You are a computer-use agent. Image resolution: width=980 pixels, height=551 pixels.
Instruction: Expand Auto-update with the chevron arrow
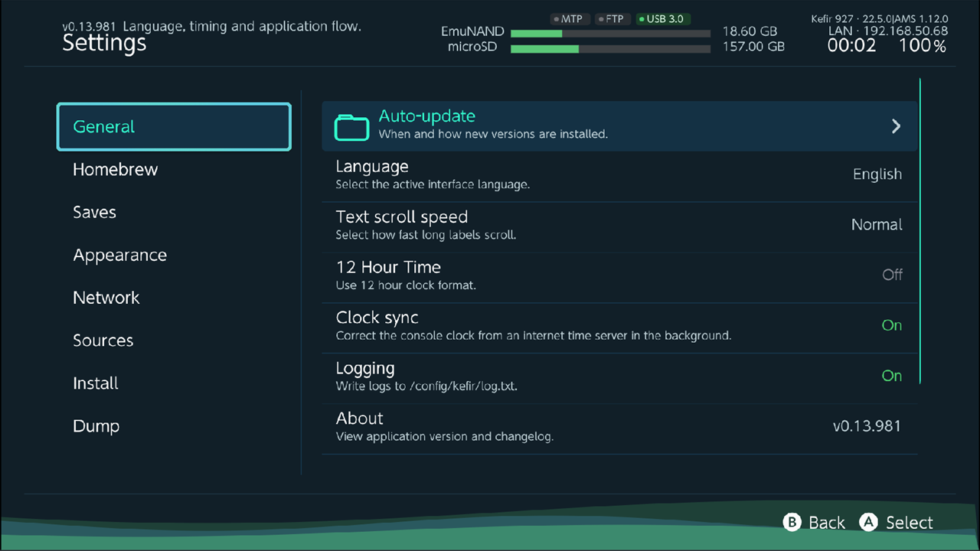coord(896,126)
